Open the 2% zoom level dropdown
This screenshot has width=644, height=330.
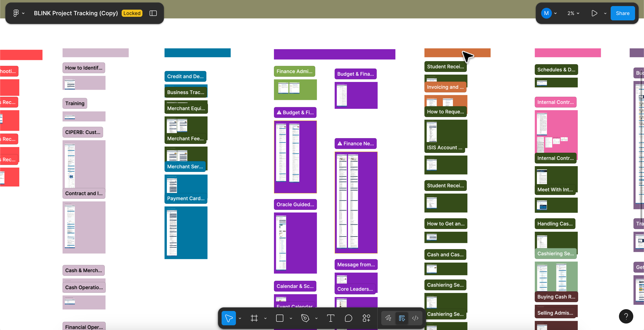573,13
